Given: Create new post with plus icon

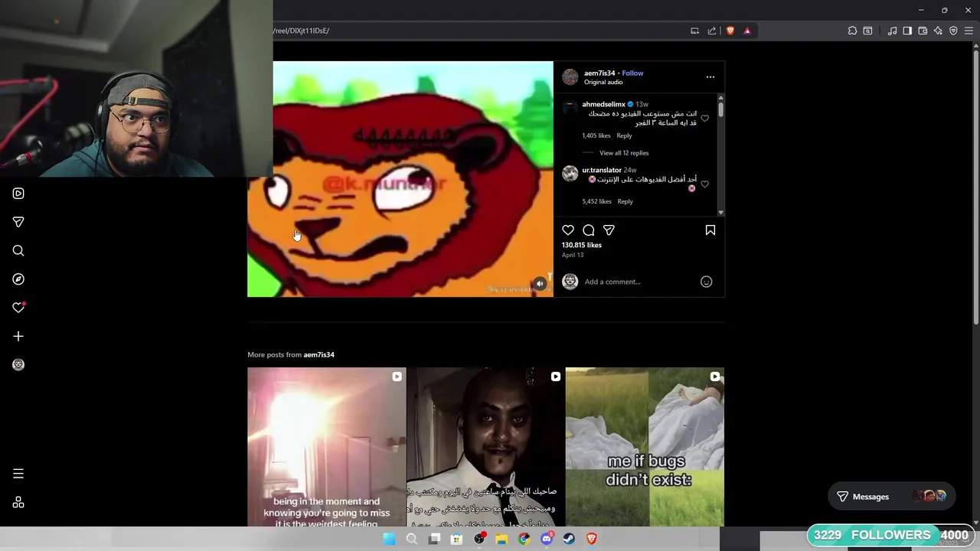Looking at the screenshot, I should (x=18, y=336).
